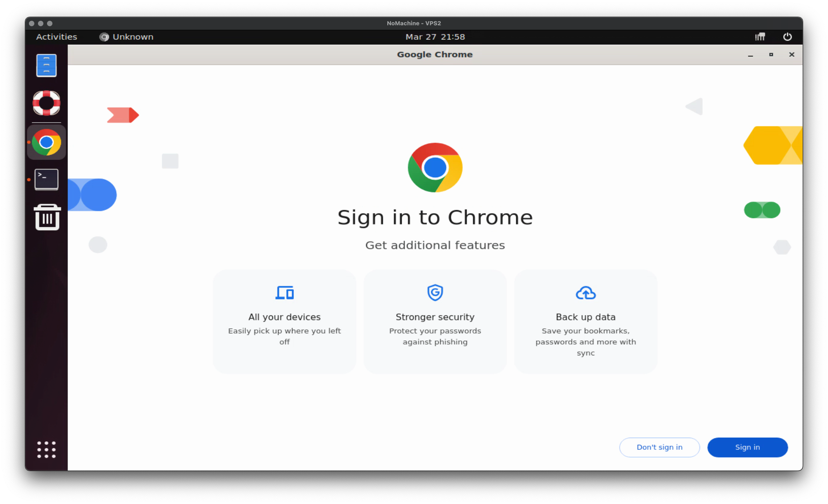
Task: Click text Save your bookmarks, passwords and more
Action: point(586,342)
